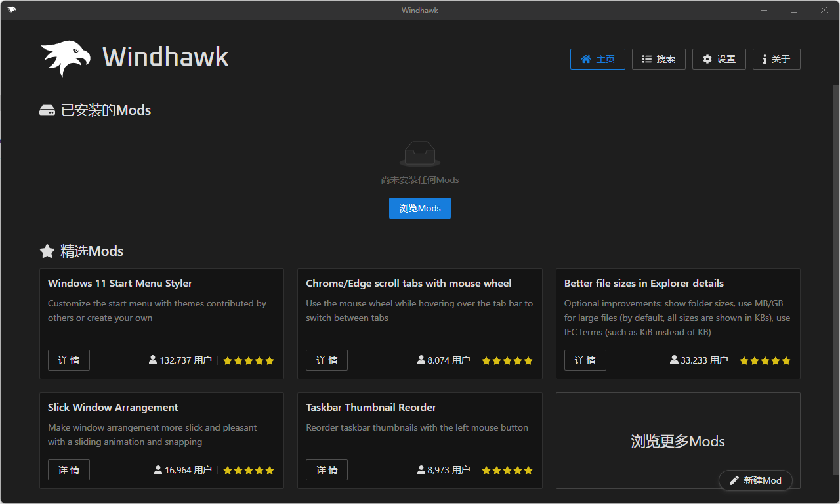This screenshot has width=840, height=504.
Task: Open the 关于 about tab
Action: point(776,59)
